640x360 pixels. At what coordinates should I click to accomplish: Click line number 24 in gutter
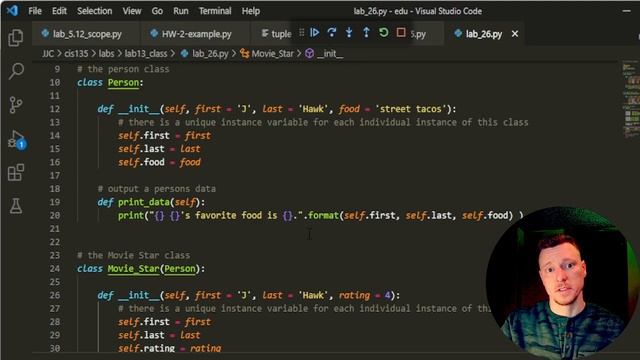[x=55, y=269]
